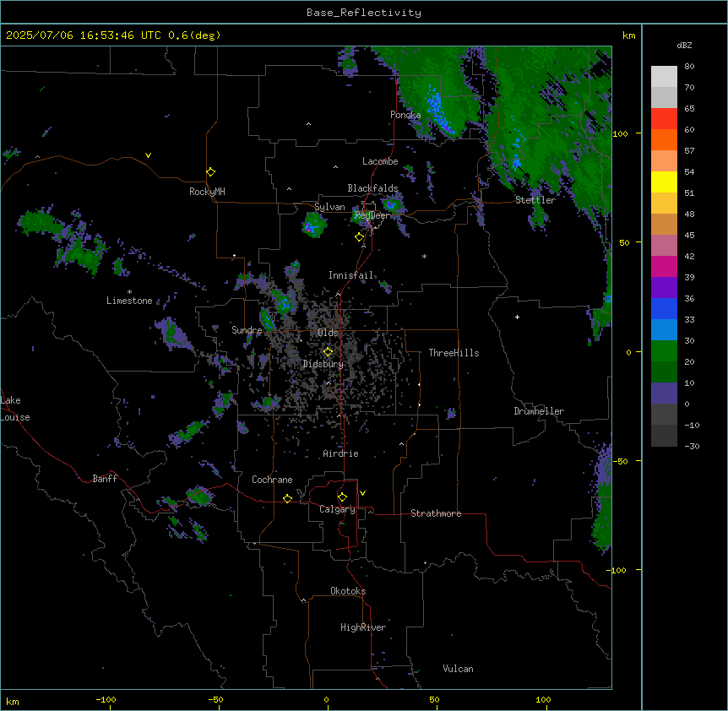Image resolution: width=728 pixels, height=711 pixels.
Task: Click the Stettler label
Action: pos(535,200)
